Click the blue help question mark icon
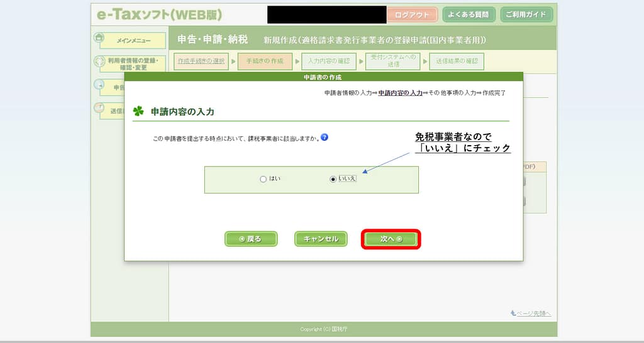This screenshot has width=644, height=343. coord(325,138)
